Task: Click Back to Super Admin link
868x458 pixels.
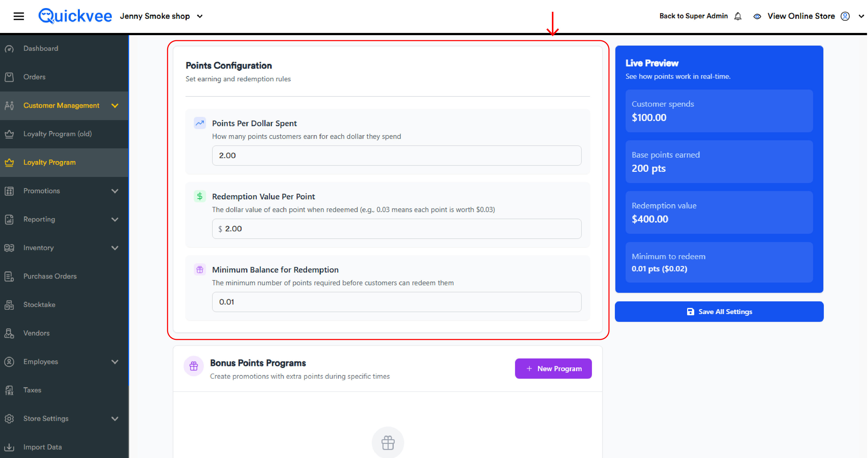Action: point(693,16)
